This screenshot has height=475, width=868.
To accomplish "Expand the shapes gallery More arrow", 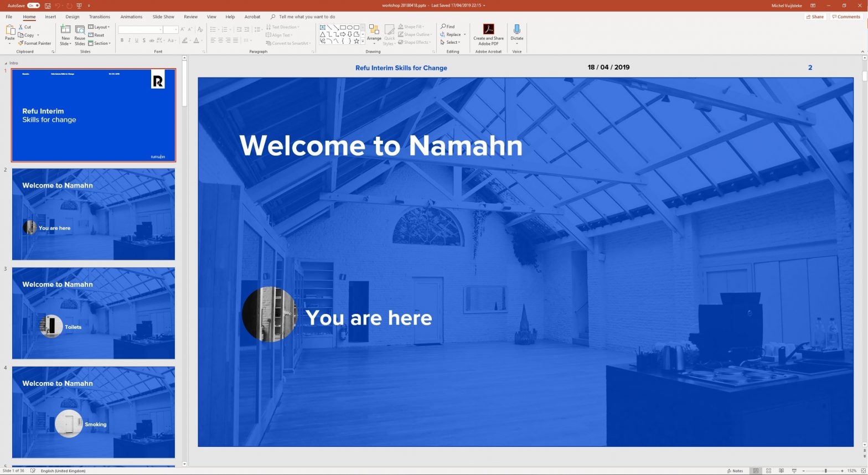I will [x=363, y=42].
